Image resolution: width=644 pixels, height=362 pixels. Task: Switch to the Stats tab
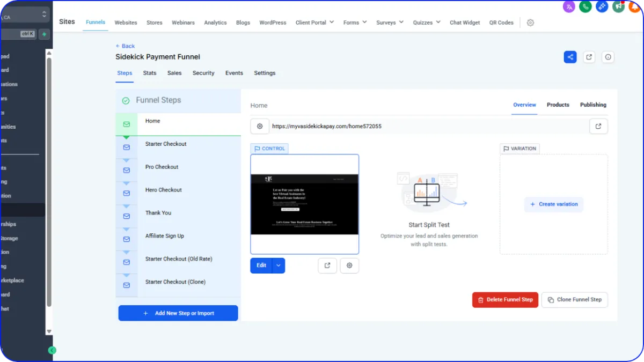click(150, 73)
